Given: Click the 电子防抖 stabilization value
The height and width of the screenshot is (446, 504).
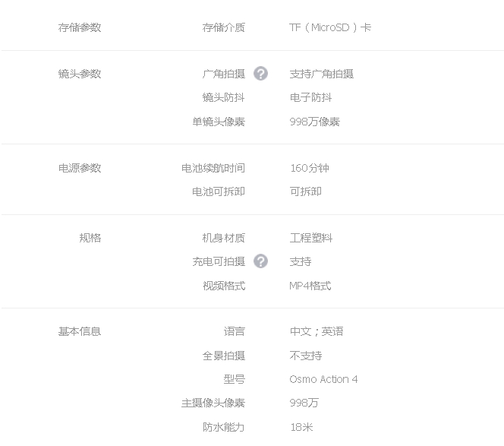Looking at the screenshot, I should click(x=310, y=97).
